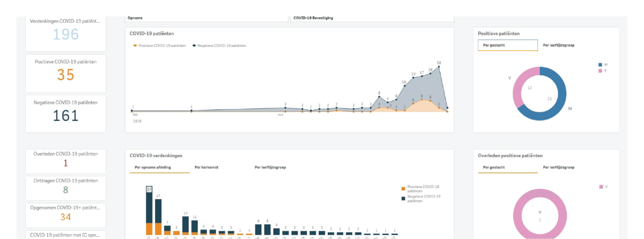
Task: Click the blue M legend square
Action: coord(600,65)
